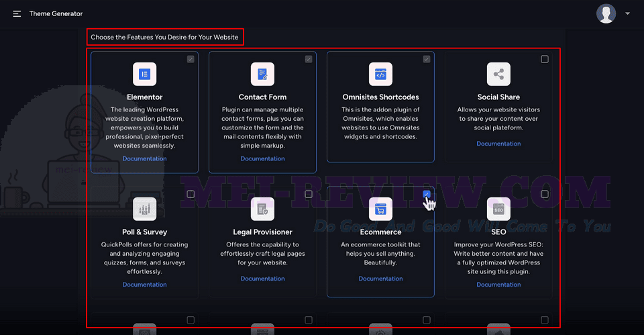
Task: Click the Poll & Survey chart icon
Action: (145, 209)
